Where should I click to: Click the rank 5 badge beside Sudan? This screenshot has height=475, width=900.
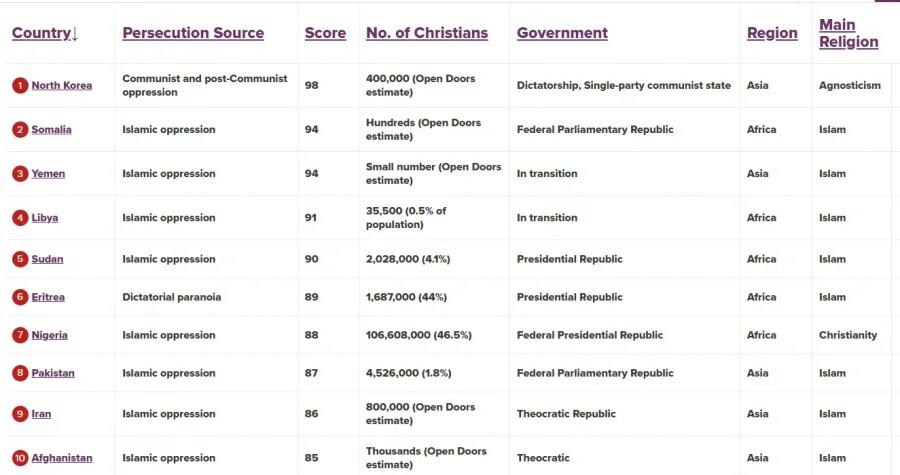point(20,259)
